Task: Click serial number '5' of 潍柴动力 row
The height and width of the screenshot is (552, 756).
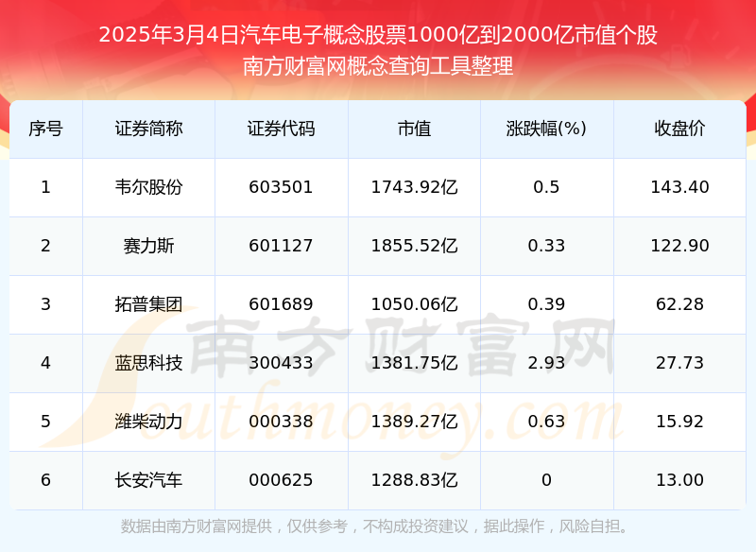Action: click(45, 422)
